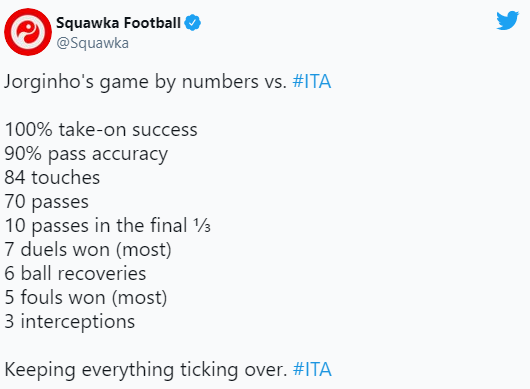Click '(most)' beside fouls won

(140, 298)
